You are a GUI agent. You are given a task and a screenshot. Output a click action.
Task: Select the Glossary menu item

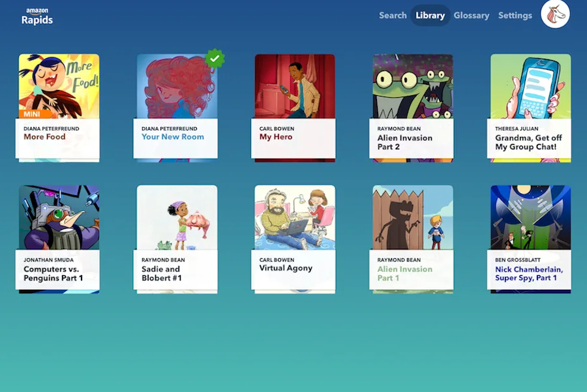click(472, 15)
